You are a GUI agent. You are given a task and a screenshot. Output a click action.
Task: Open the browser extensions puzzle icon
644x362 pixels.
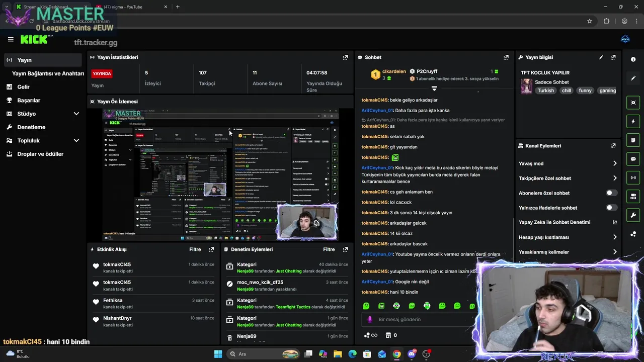pyautogui.click(x=606, y=21)
